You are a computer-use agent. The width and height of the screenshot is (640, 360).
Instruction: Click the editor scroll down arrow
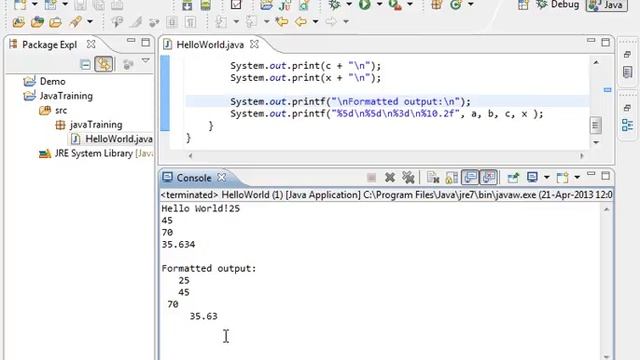596,142
